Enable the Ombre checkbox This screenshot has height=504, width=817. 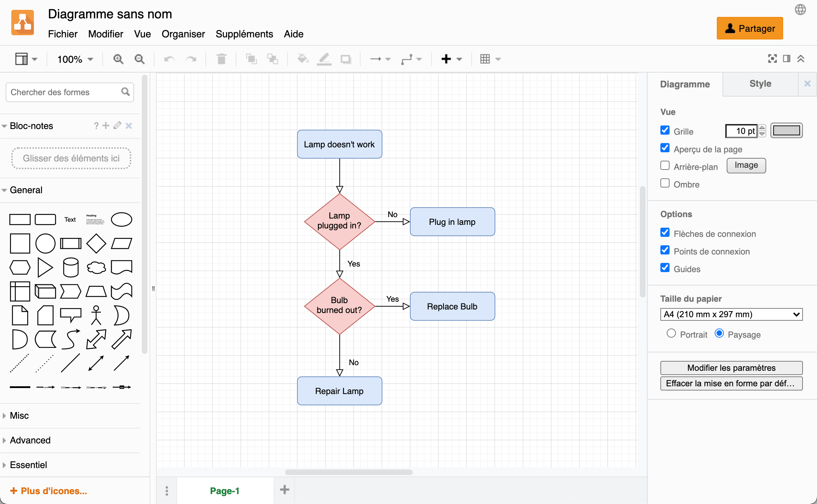[665, 183]
